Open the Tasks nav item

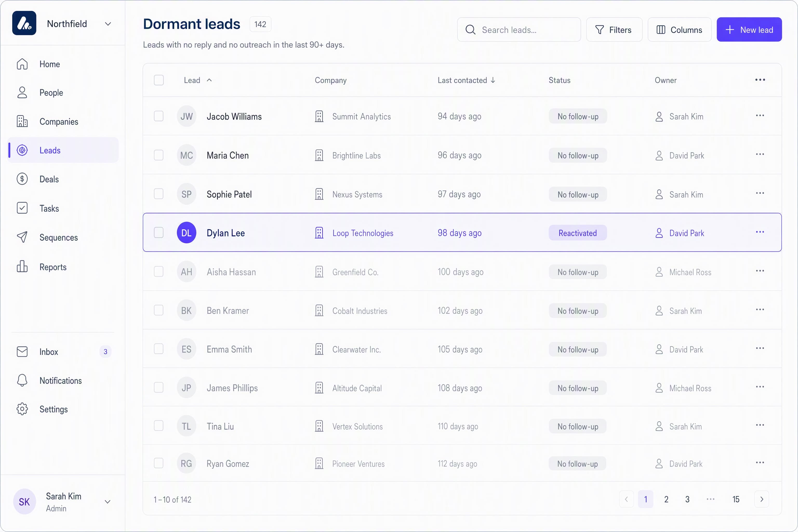[63, 208]
